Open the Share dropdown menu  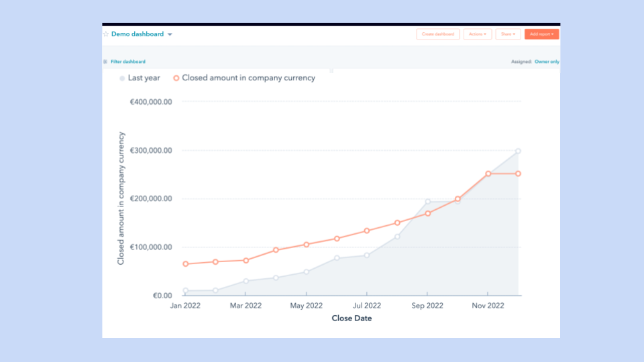[508, 34]
